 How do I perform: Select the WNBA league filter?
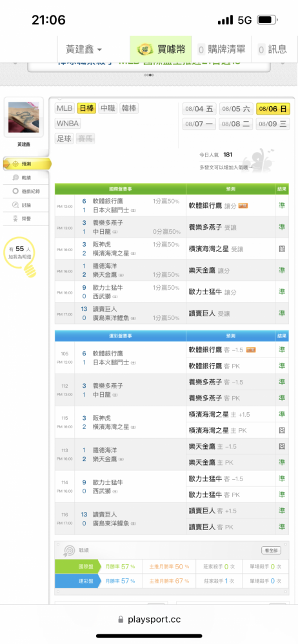(68, 123)
